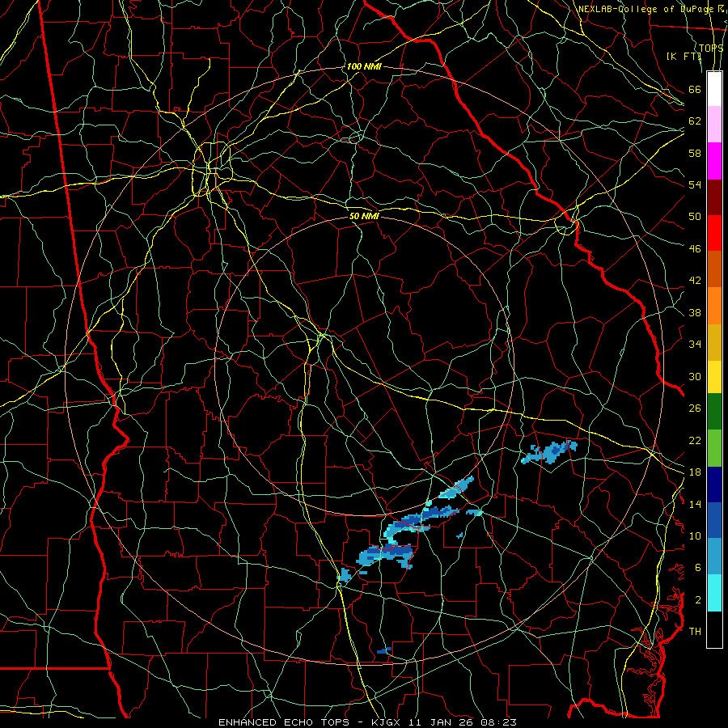Click the '10' legend value

click(695, 535)
